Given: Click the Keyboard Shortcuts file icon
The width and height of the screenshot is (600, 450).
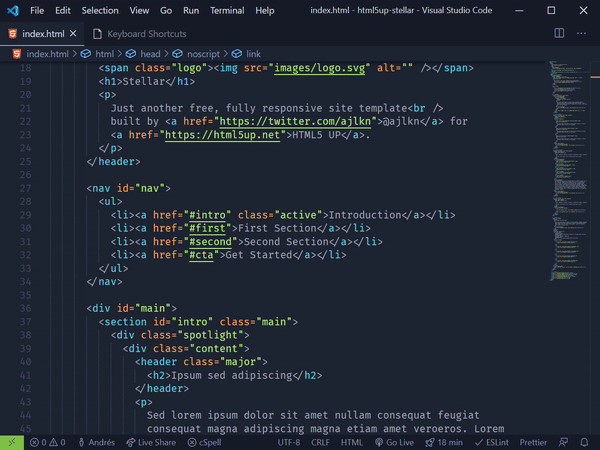Looking at the screenshot, I should pos(97,34).
